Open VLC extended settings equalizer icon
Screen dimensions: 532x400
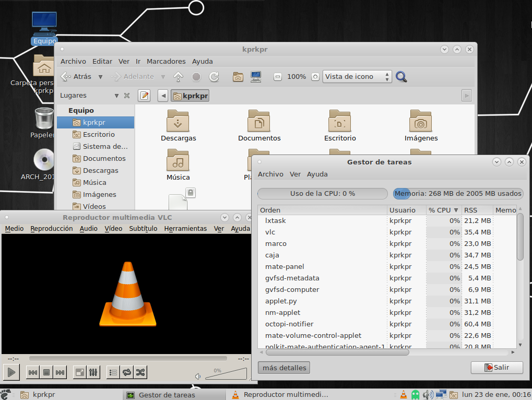tap(93, 372)
